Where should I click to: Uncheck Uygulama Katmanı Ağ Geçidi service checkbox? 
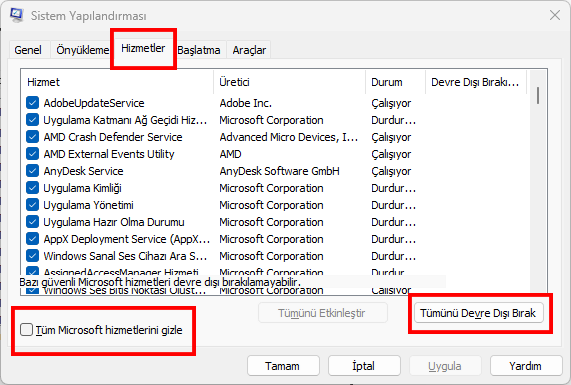coord(32,120)
